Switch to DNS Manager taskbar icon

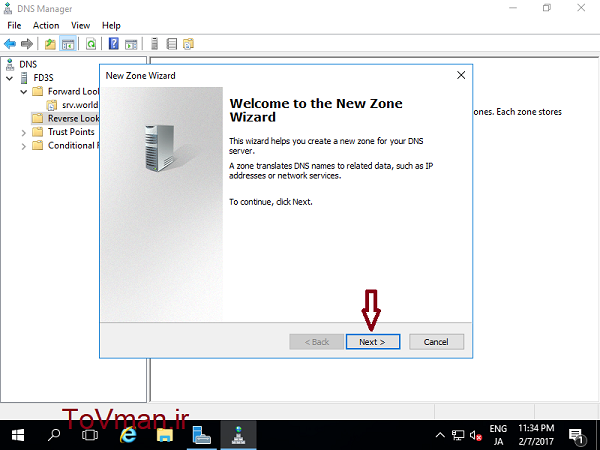pos(238,435)
